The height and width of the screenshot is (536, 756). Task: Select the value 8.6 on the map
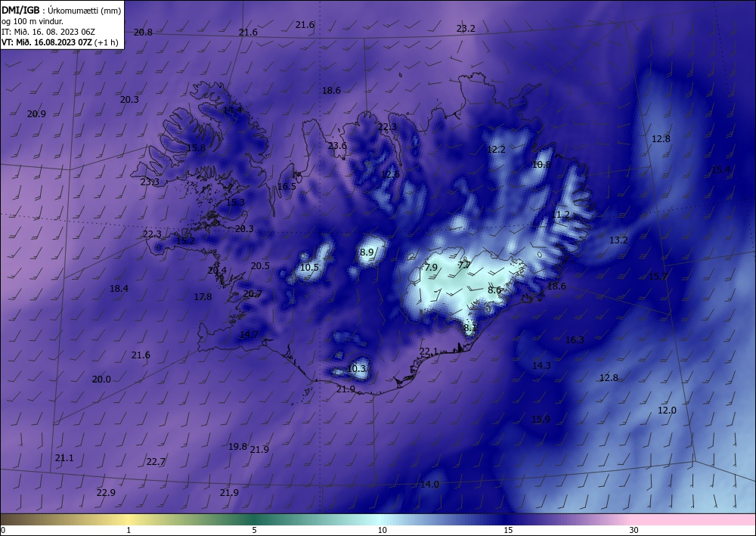point(494,290)
